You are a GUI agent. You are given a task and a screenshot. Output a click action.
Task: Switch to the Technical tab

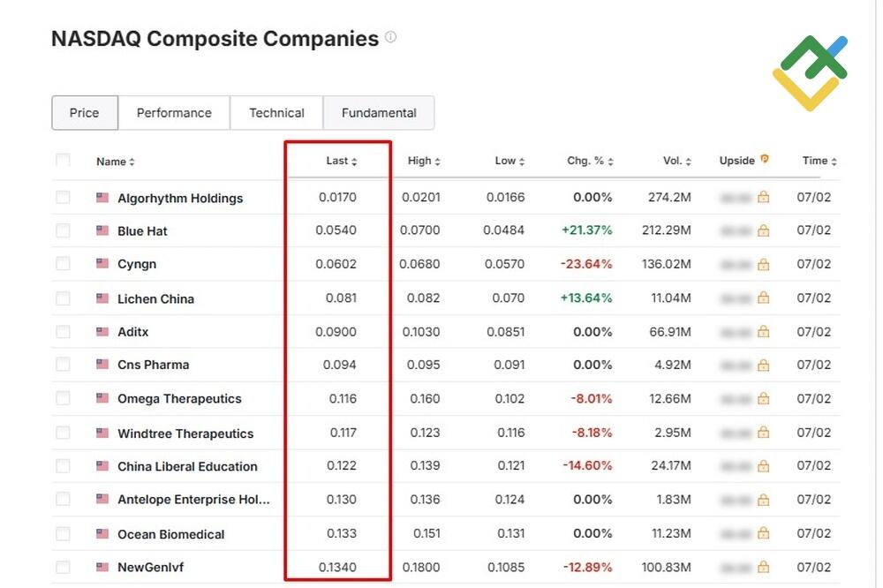click(x=276, y=113)
